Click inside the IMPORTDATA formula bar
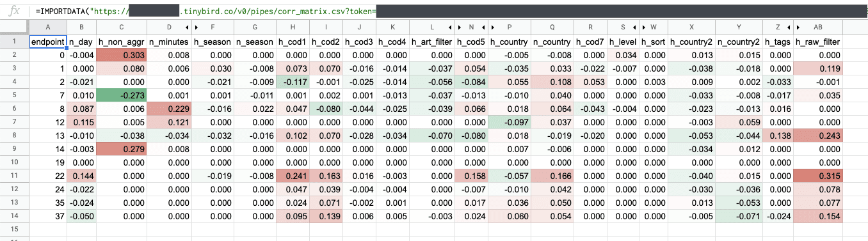 click(x=448, y=11)
